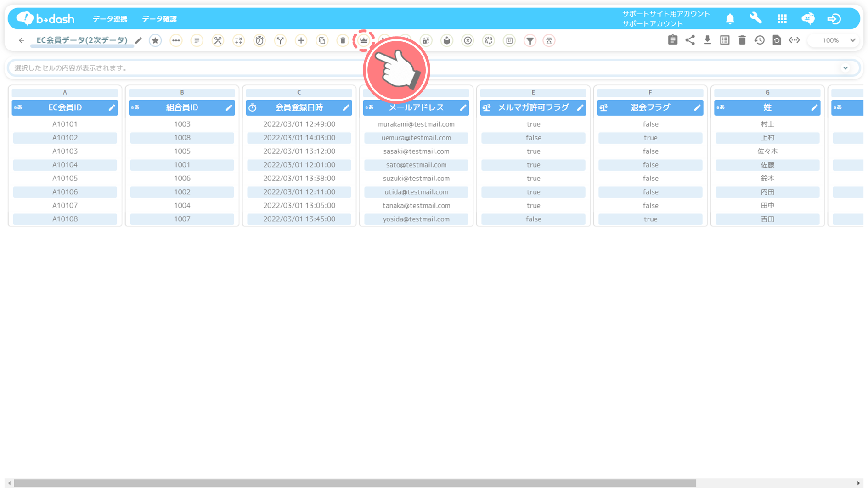
Task: Open the データ確認 menu
Action: click(x=159, y=19)
